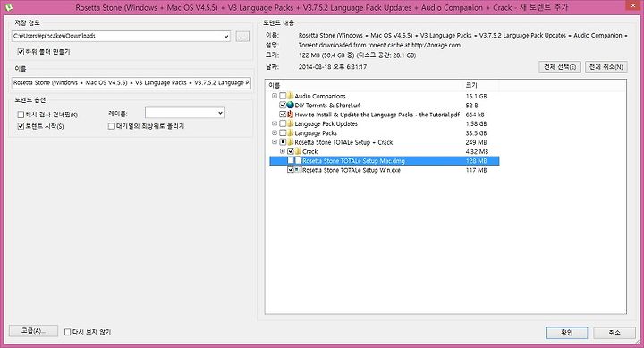Click the Select All (E) button
This screenshot has width=644, height=348.
(560, 67)
